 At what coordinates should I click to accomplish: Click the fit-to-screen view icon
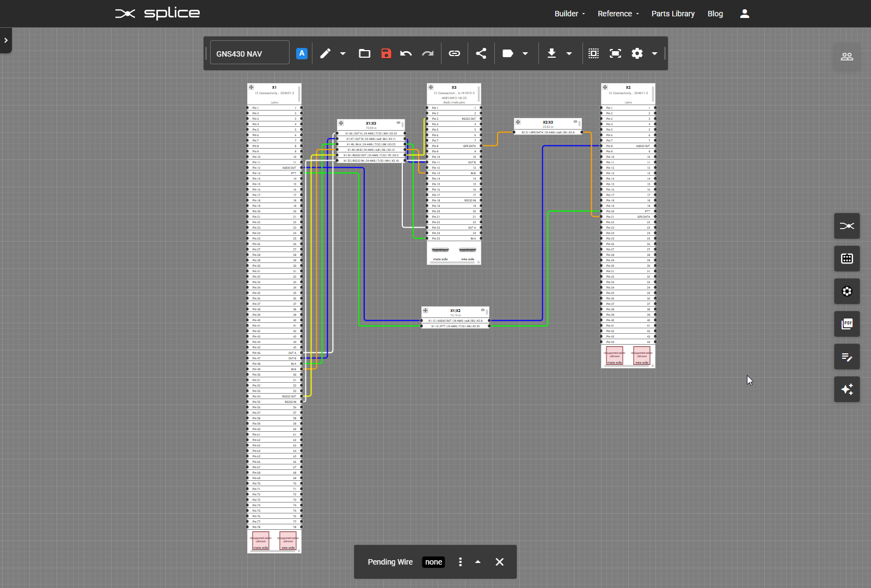point(616,53)
